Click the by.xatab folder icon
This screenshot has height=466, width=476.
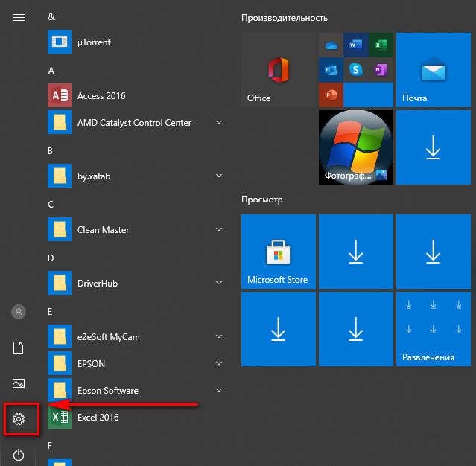pyautogui.click(x=60, y=176)
